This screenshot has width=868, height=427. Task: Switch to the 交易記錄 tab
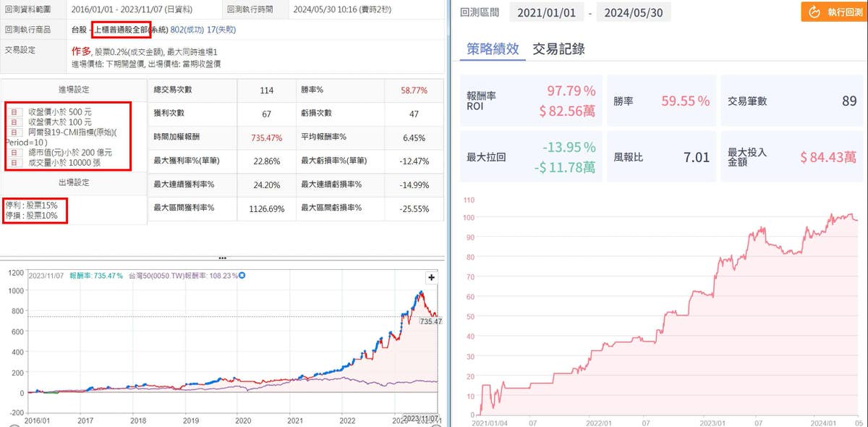(558, 49)
